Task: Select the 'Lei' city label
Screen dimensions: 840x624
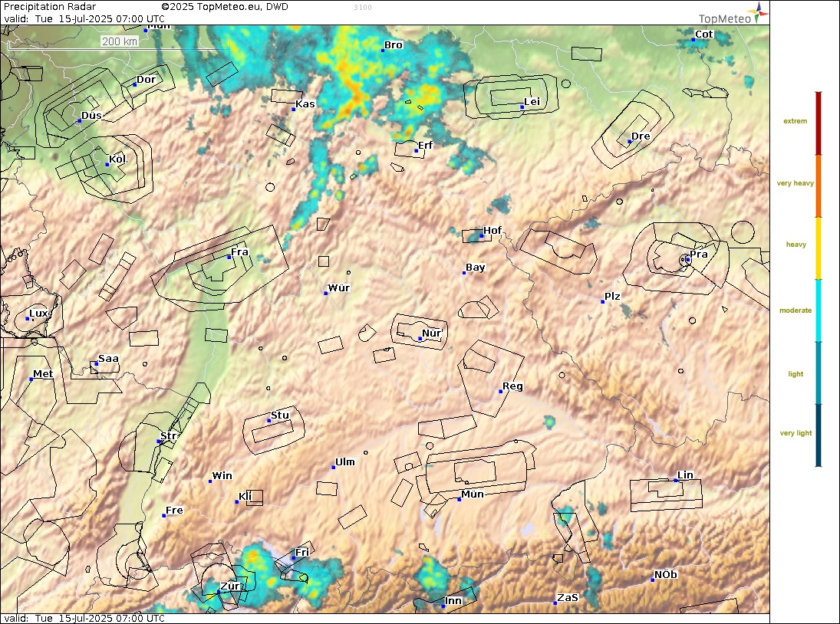Action: pos(532,102)
